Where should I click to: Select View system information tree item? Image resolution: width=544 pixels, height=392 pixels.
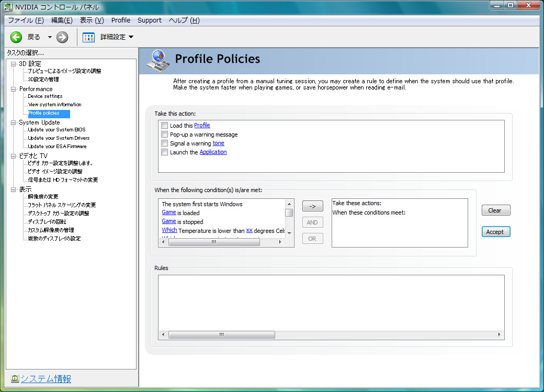pos(55,105)
